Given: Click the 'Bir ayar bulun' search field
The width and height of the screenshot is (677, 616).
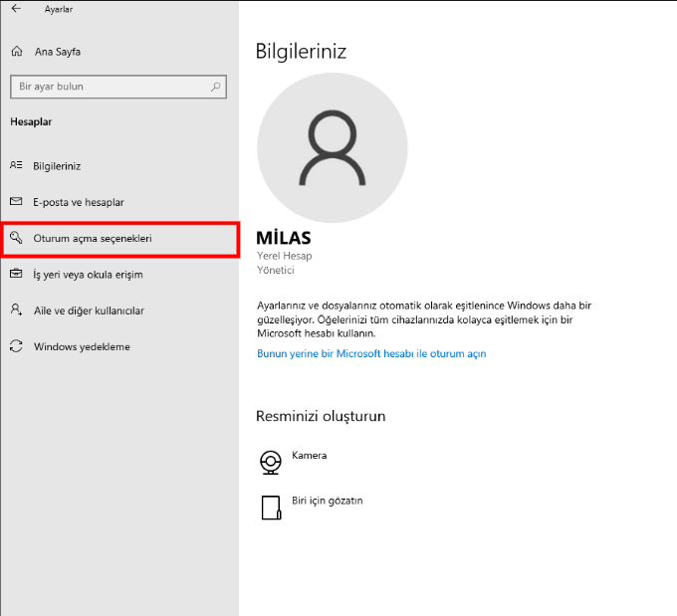Looking at the screenshot, I should [x=118, y=87].
